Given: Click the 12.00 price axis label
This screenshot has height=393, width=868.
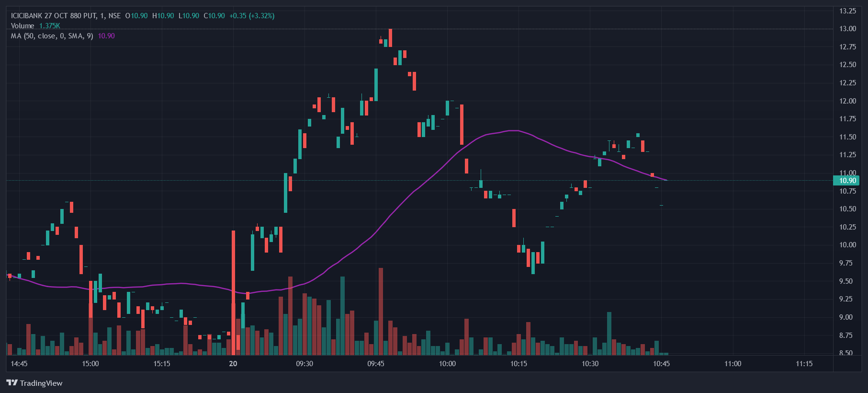Looking at the screenshot, I should pos(847,101).
